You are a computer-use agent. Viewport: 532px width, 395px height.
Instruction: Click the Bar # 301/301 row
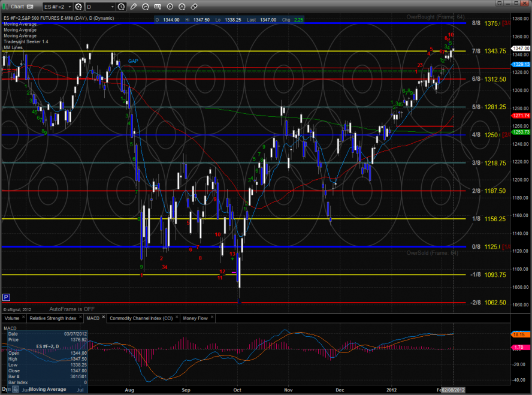[47, 376]
